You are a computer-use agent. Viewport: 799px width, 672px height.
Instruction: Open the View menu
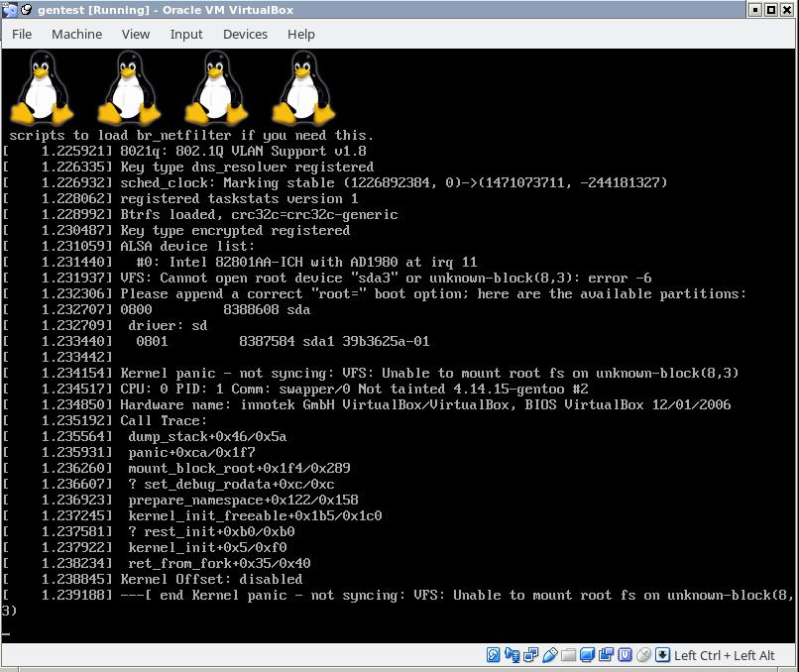(136, 34)
